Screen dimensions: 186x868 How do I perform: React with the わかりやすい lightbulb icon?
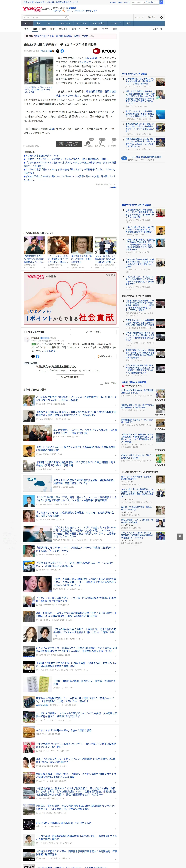100,143
